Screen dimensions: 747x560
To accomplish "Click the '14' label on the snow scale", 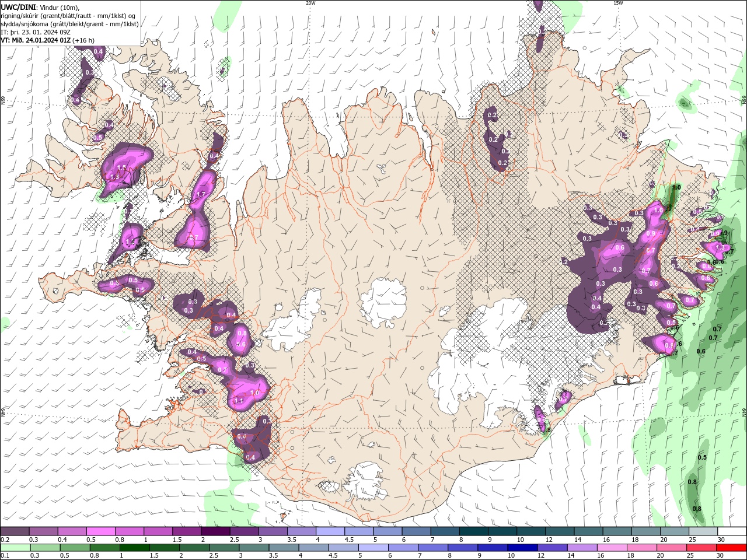I will click(578, 540).
